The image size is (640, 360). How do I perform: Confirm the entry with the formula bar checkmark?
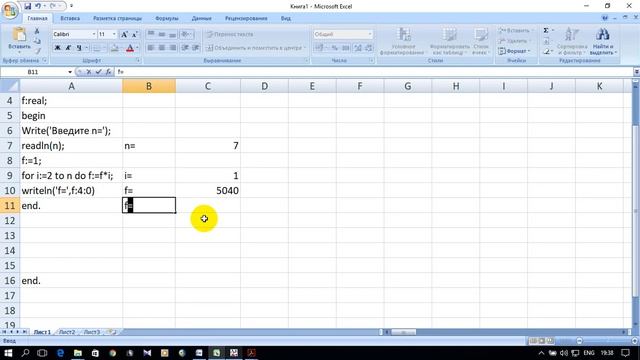98,72
